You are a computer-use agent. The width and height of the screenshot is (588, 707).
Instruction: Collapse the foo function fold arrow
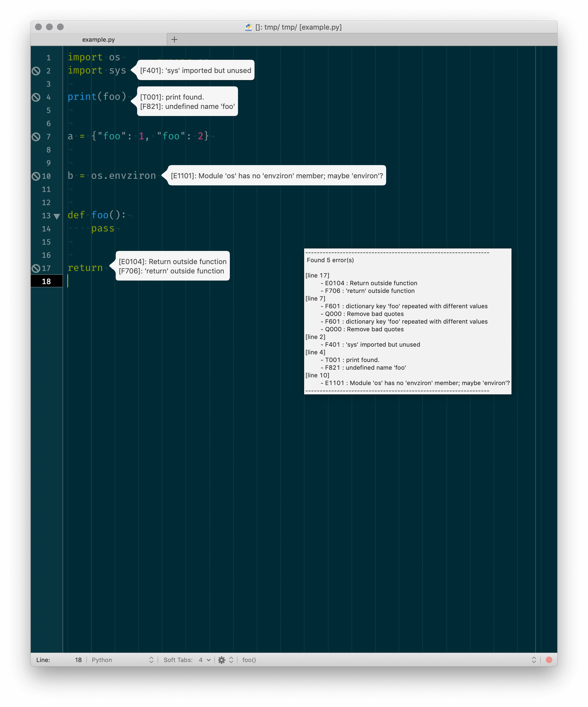pyautogui.click(x=57, y=216)
